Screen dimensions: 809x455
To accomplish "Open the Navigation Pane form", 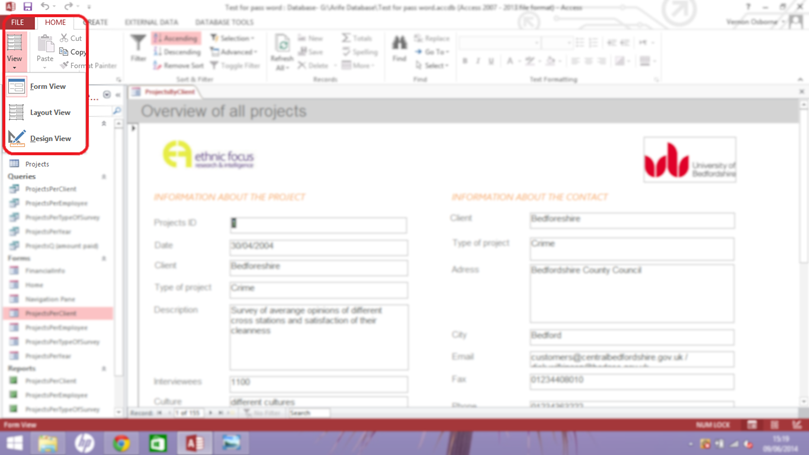I will (50, 299).
